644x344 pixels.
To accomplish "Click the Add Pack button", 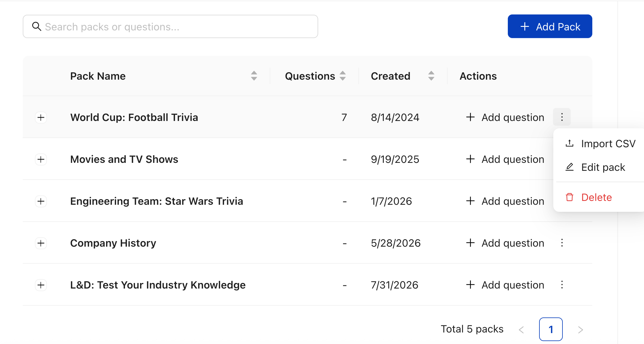I will point(550,26).
